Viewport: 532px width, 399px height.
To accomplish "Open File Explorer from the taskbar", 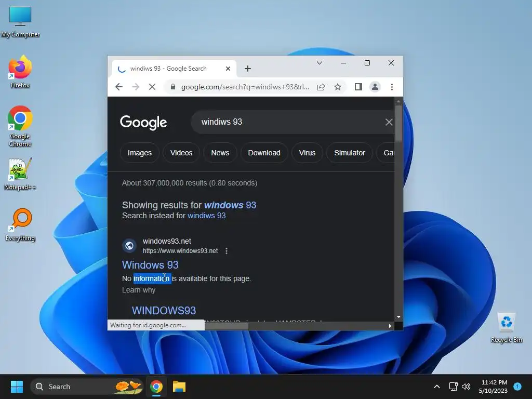I will pyautogui.click(x=179, y=387).
